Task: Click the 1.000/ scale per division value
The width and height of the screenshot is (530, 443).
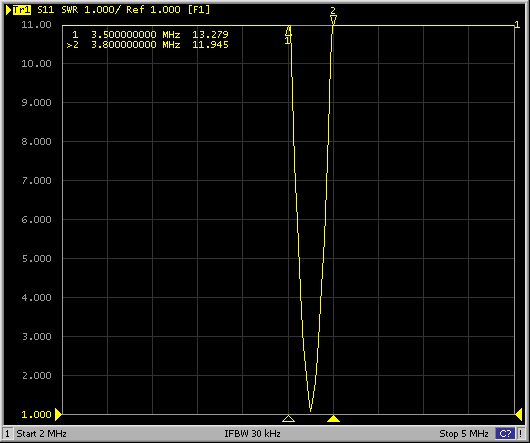Action: pyautogui.click(x=102, y=10)
